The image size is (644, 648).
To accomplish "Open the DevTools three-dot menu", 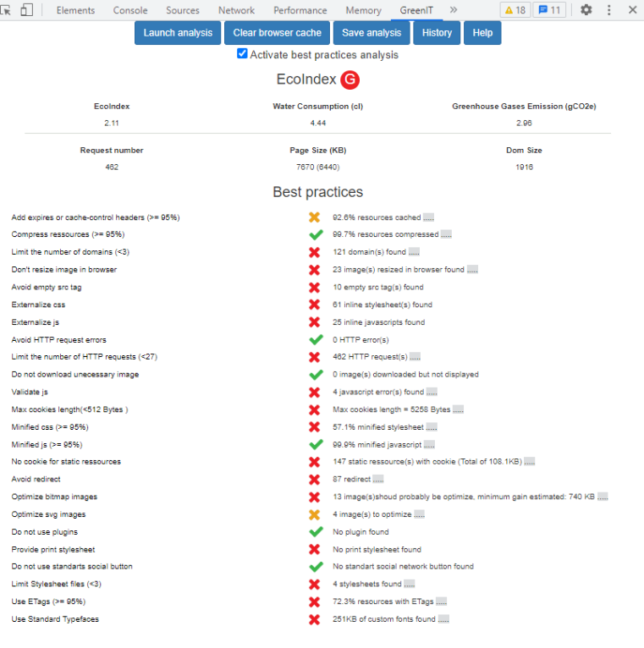I will (608, 10).
